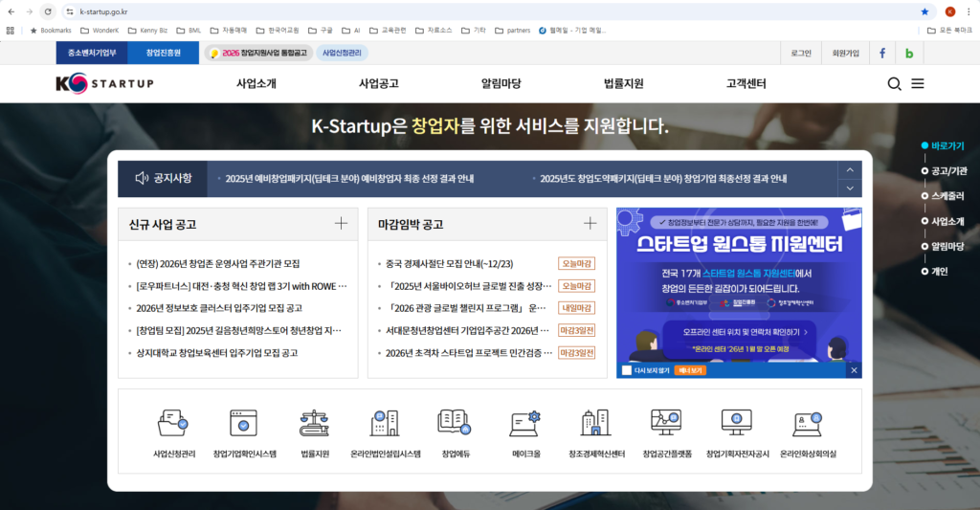This screenshot has height=510, width=980.
Task: Open the 창업에듀 book icon
Action: point(454,424)
